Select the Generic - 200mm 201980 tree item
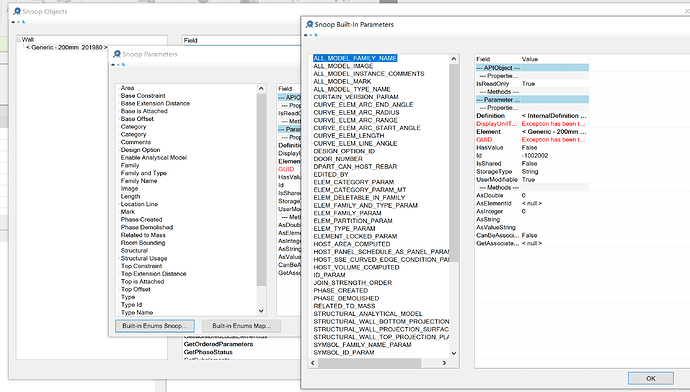The width and height of the screenshot is (690, 392). (66, 47)
